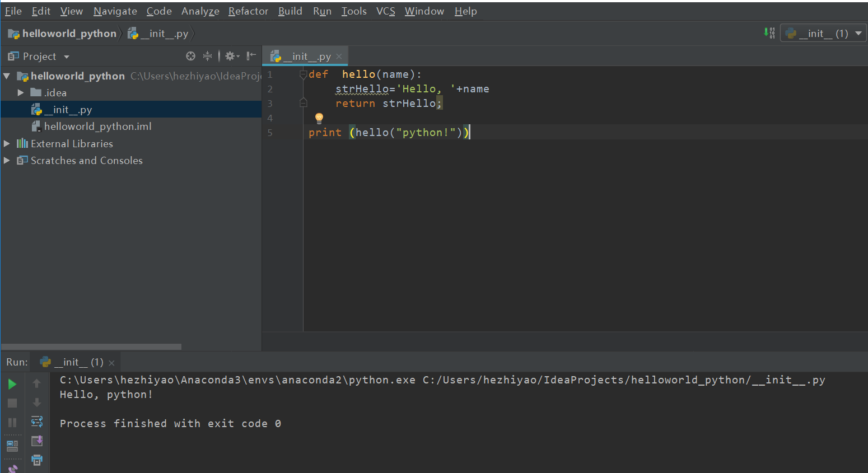The image size is (868, 473).
Task: Click __init__.py in the breadcrumb bar
Action: pyautogui.click(x=158, y=34)
